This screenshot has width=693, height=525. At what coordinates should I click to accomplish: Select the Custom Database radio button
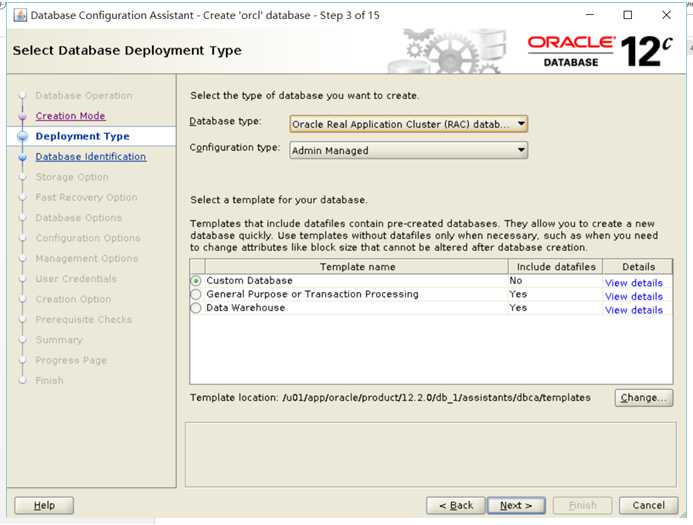tap(196, 281)
